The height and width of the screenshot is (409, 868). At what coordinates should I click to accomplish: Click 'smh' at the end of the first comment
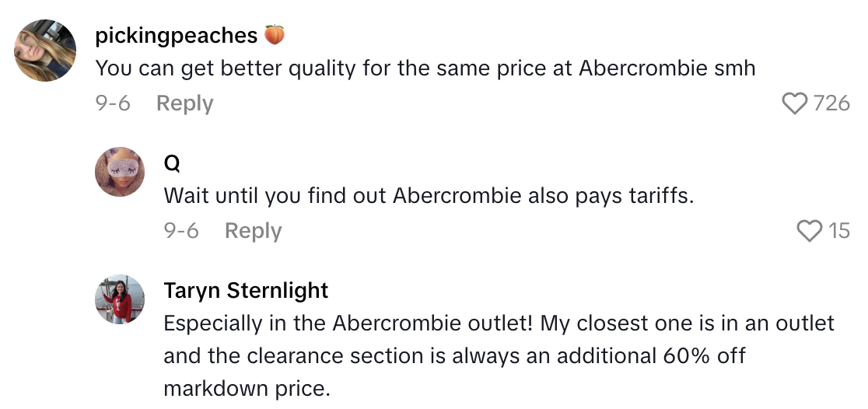tap(734, 68)
